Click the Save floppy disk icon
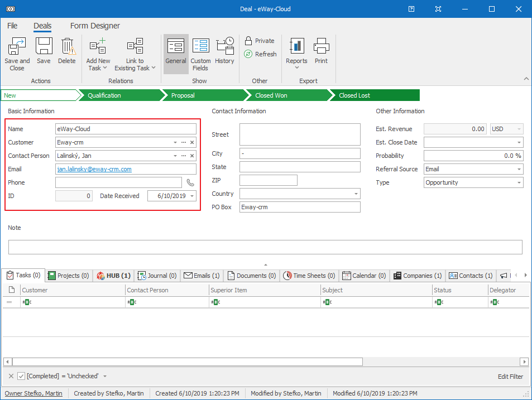This screenshot has width=532, height=400. pos(44,46)
